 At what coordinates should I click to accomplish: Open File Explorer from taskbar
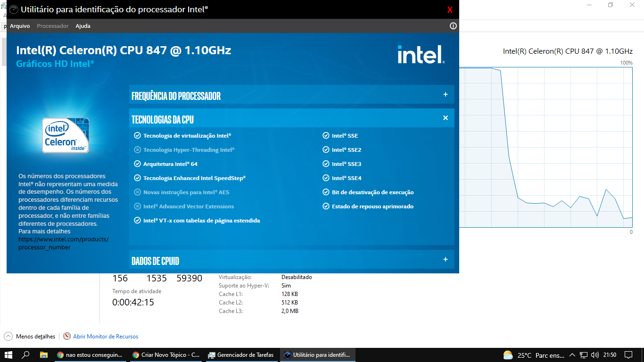click(43, 355)
